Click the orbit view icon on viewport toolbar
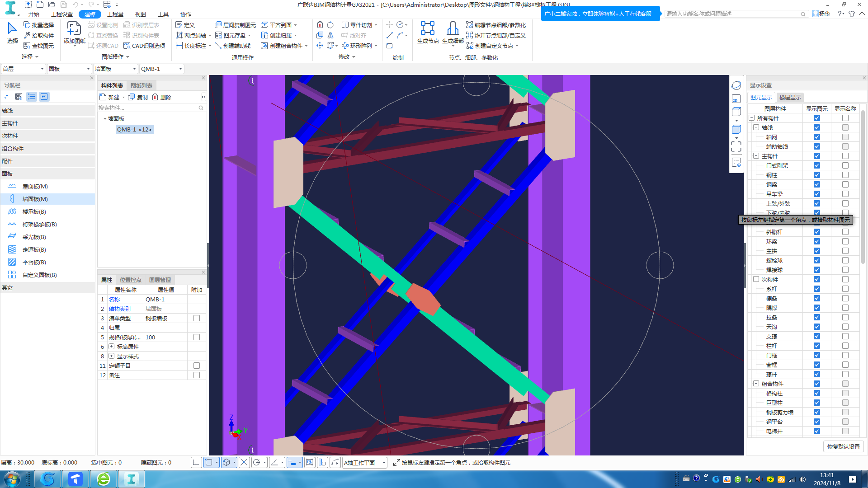The image size is (868, 488). (x=736, y=85)
